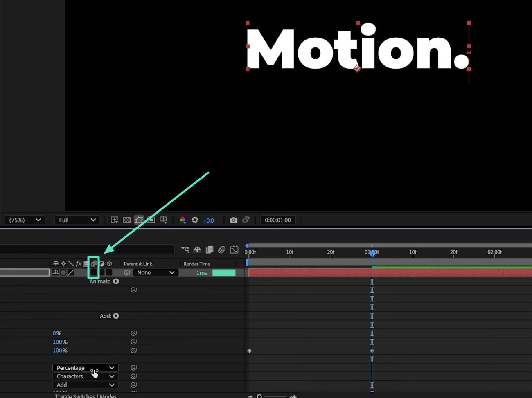Click pick whip below Animate row
532x398 pixels.
click(133, 290)
